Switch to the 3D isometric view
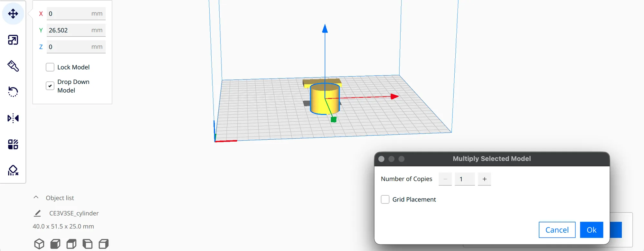 (39, 244)
